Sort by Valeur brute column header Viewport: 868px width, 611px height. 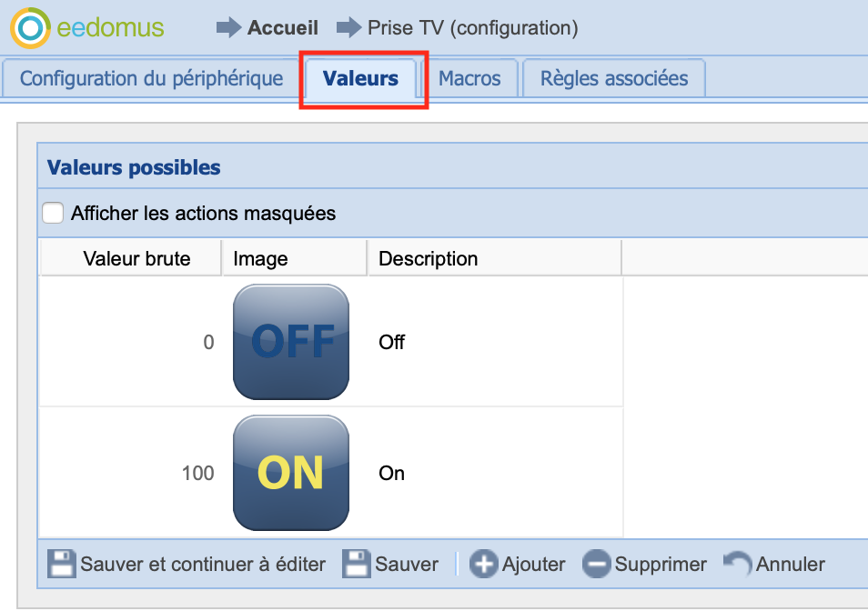point(136,258)
